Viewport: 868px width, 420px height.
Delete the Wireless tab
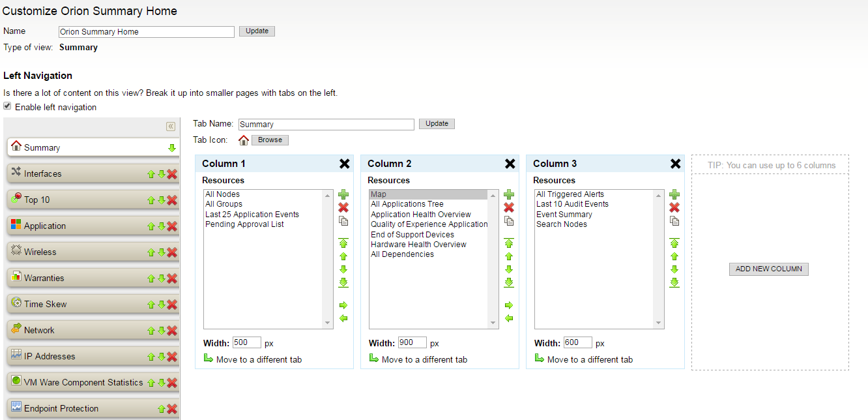point(172,252)
